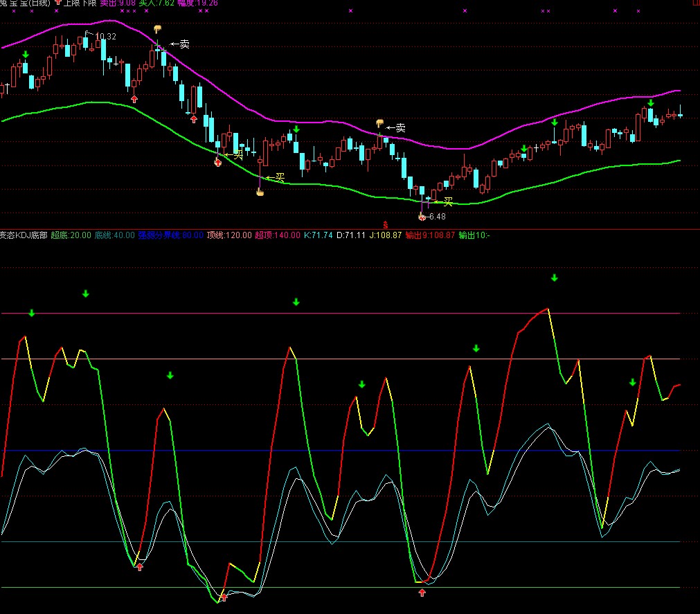The height and width of the screenshot is (614, 700).
Task: Select the 兔宝宝(日线) stock title
Action: click(25, 3)
